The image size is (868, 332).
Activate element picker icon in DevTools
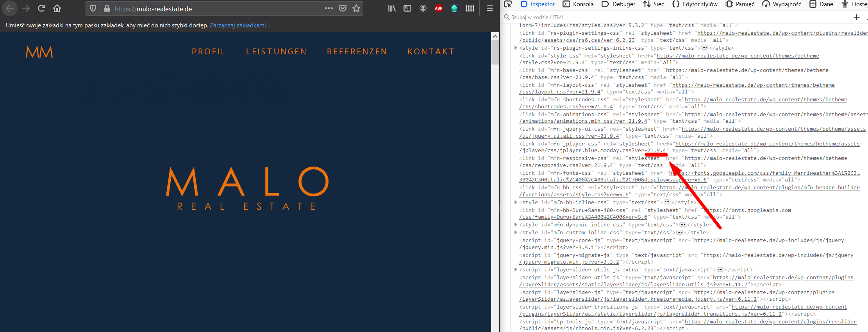508,4
